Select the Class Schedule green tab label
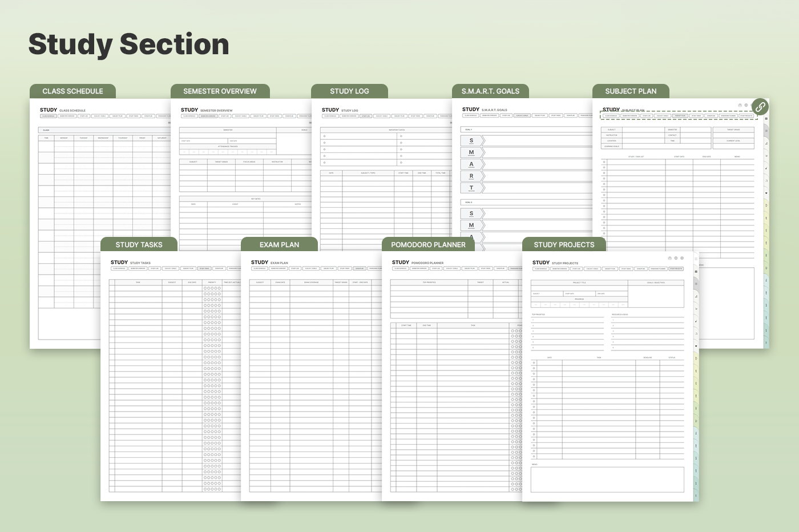799x532 pixels. click(x=72, y=91)
